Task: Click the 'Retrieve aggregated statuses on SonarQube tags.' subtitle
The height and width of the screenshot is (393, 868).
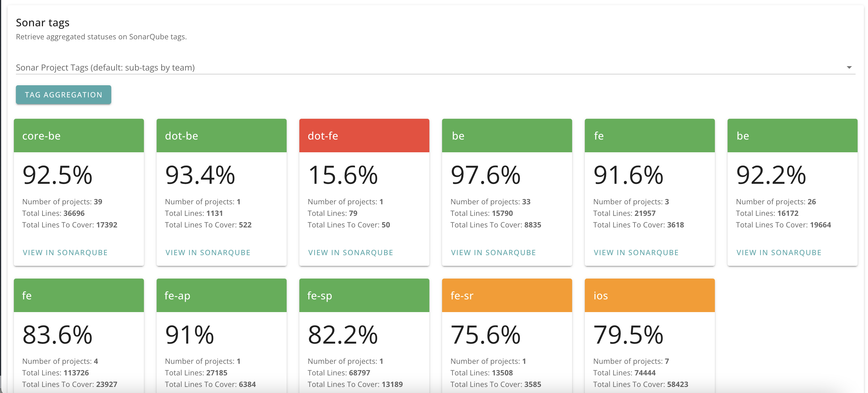Action: tap(101, 37)
